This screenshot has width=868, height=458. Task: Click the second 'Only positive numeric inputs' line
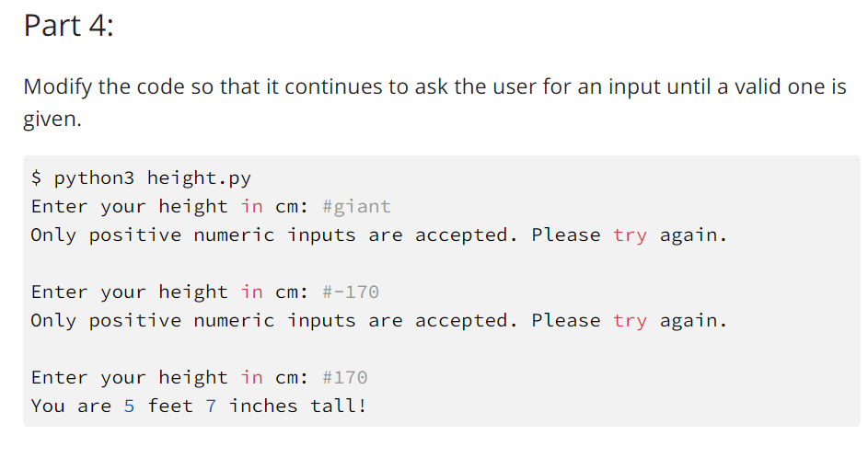379,321
